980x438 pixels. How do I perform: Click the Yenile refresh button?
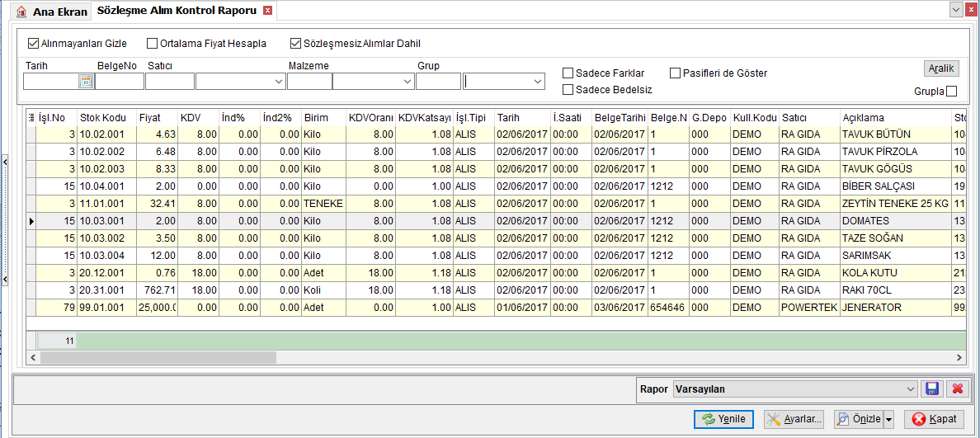click(723, 419)
